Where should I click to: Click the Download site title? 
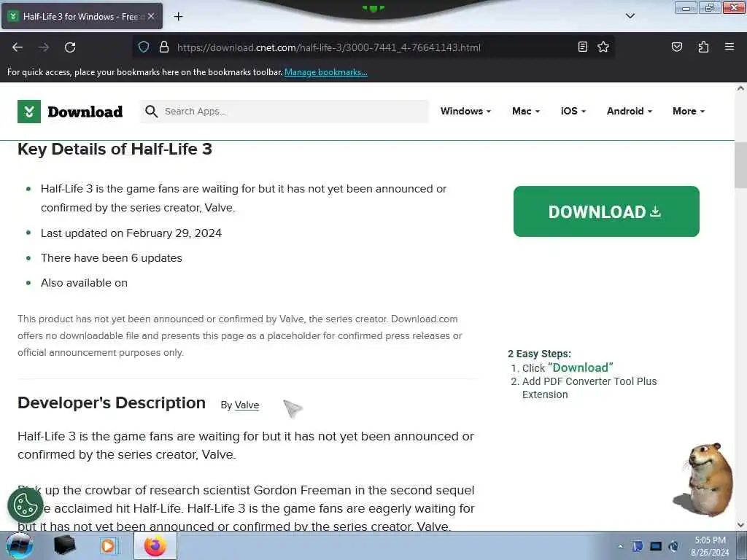click(85, 112)
